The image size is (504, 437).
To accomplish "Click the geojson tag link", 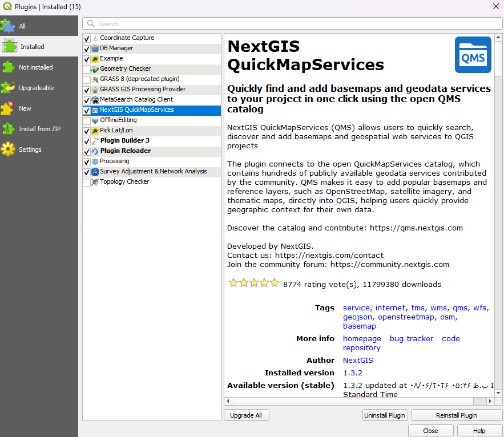I will [357, 317].
